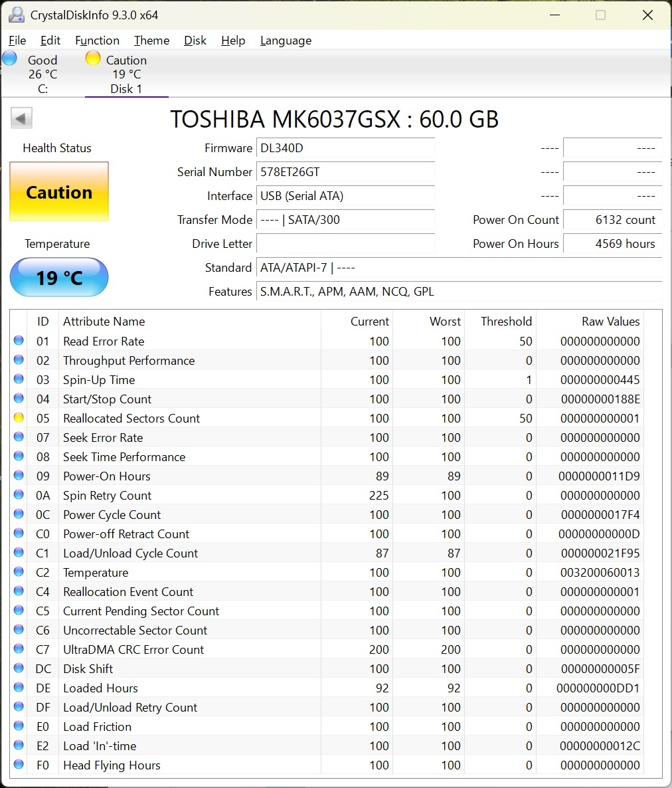The height and width of the screenshot is (788, 672).
Task: Click the 19 °C temperature button
Action: pyautogui.click(x=59, y=277)
